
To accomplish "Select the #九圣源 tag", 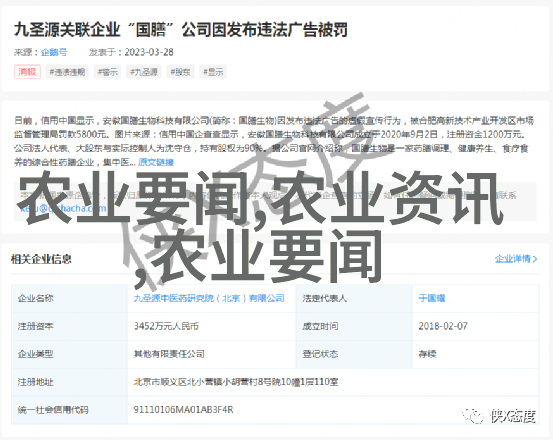I will (144, 72).
